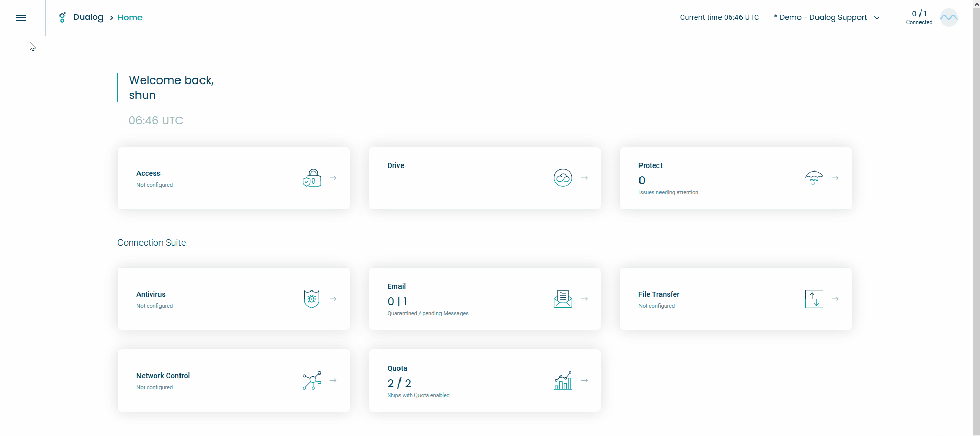Click the connection status wave icon
Screen dimensions: 980x436
pyautogui.click(x=949, y=17)
